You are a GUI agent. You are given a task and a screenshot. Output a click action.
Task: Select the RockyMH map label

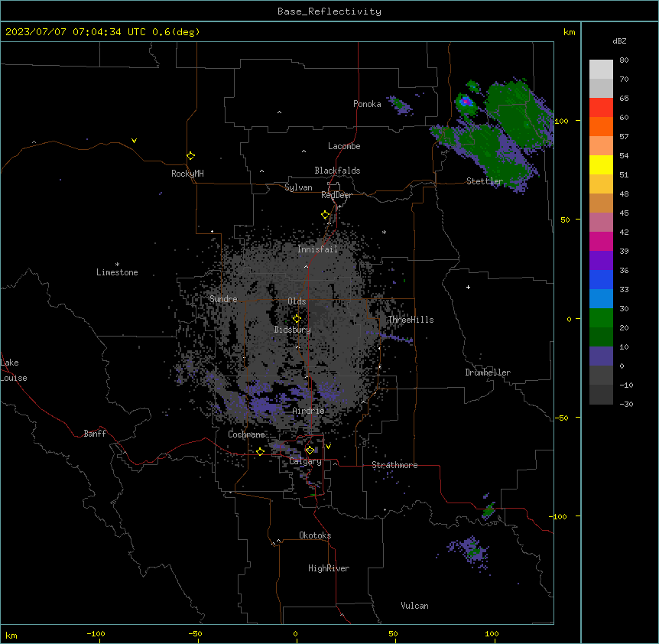click(x=187, y=174)
